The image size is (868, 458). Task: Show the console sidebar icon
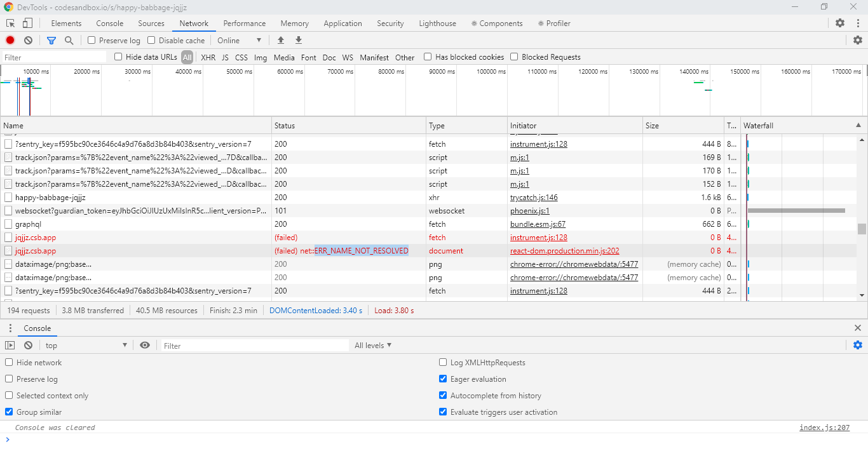pyautogui.click(x=10, y=345)
